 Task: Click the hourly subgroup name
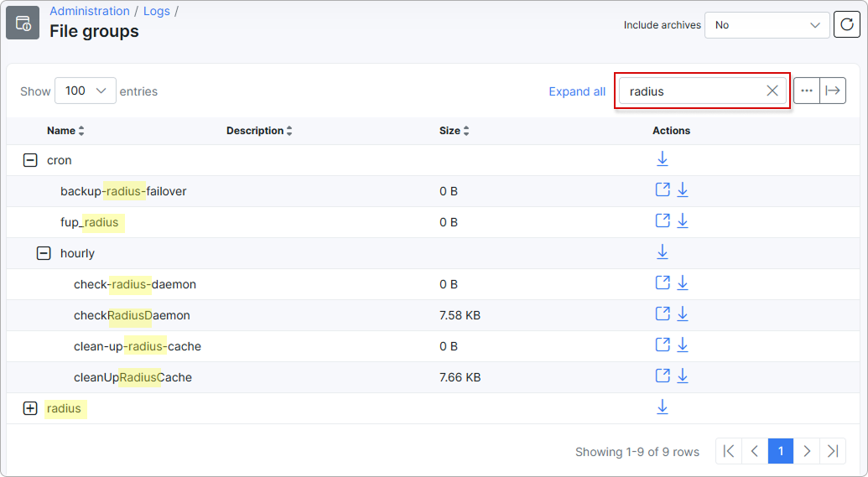(77, 253)
